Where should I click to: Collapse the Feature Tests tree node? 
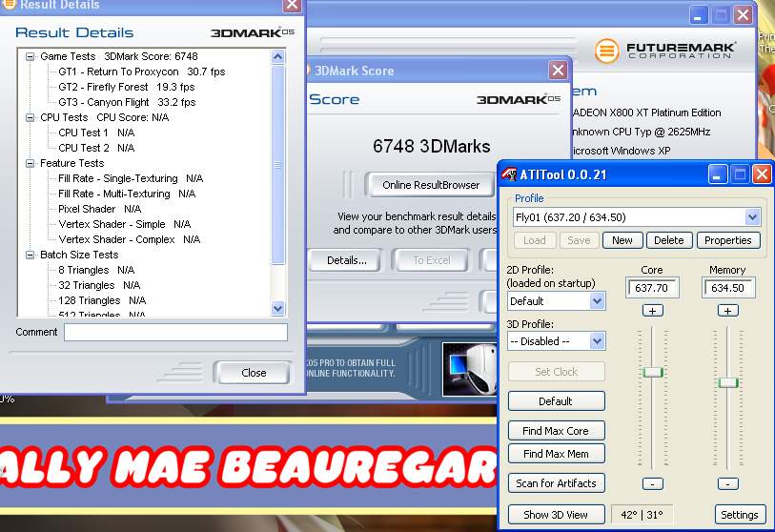point(31,164)
